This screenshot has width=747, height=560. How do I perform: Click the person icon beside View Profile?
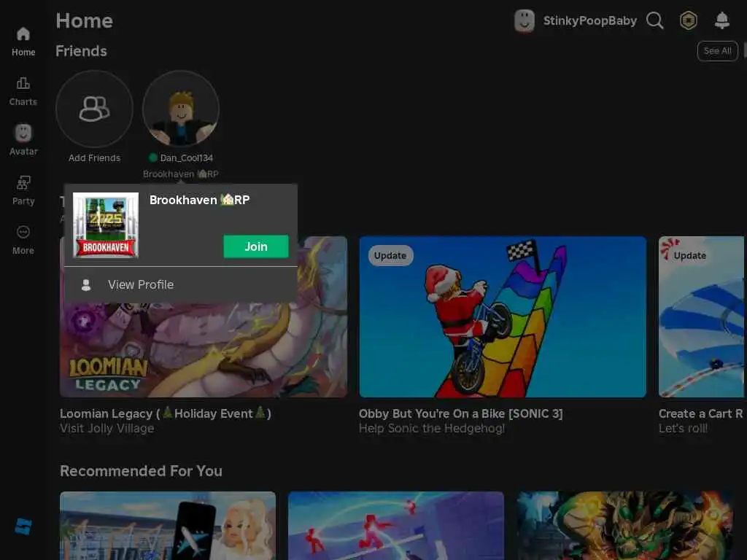pyautogui.click(x=86, y=285)
